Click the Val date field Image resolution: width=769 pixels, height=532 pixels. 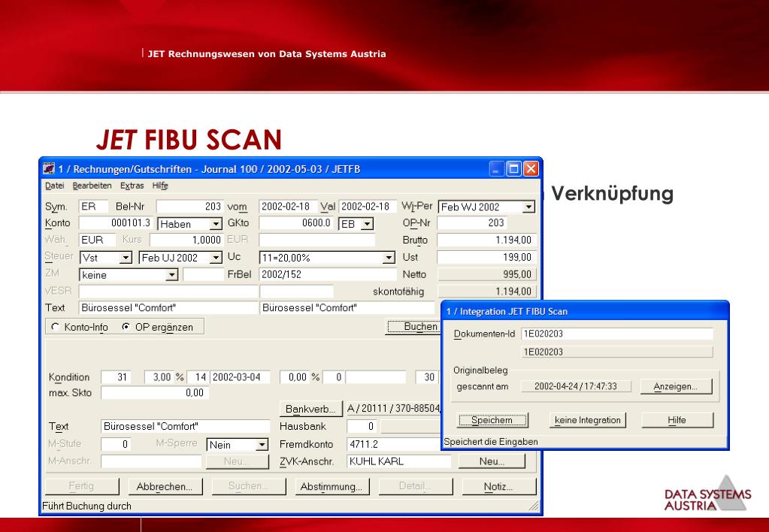point(368,207)
